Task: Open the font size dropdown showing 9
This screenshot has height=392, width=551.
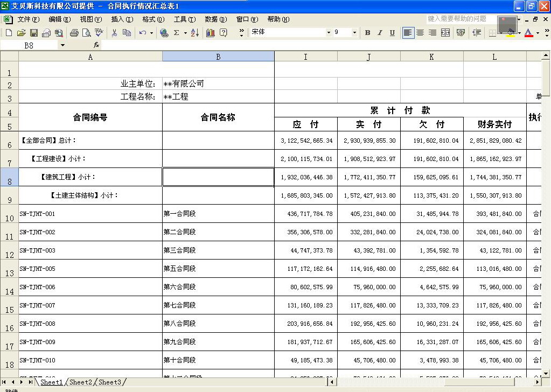Action: pyautogui.click(x=354, y=32)
